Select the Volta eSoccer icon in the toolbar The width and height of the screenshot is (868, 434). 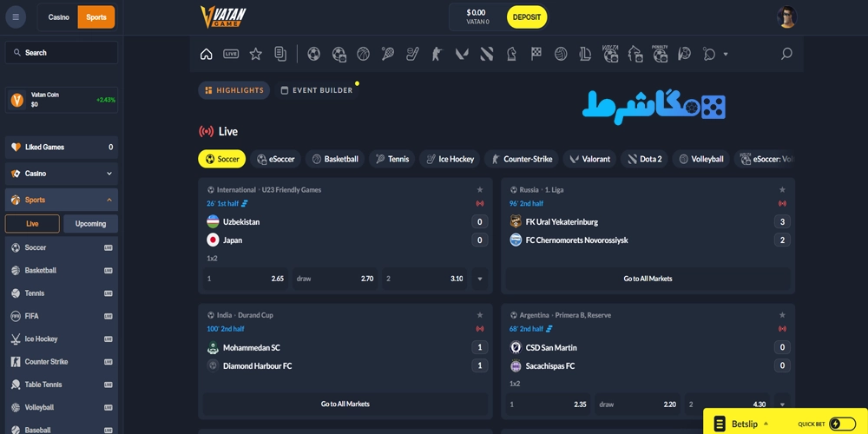[x=610, y=54]
